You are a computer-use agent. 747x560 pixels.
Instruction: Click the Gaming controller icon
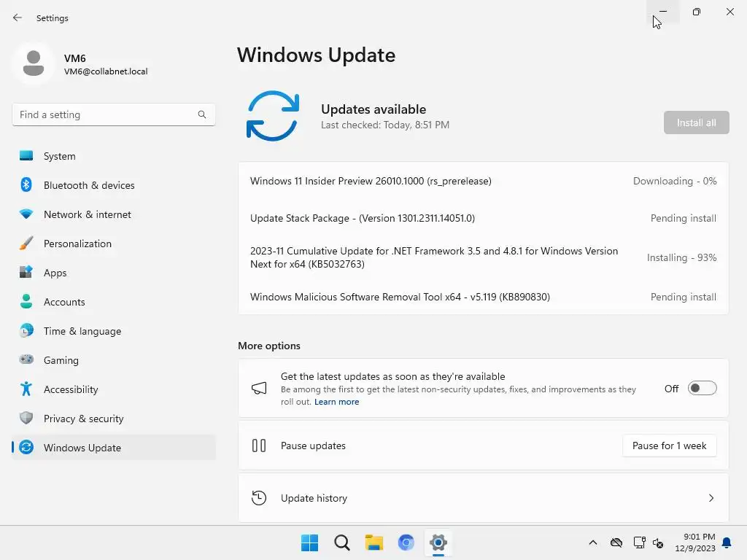[26, 359]
